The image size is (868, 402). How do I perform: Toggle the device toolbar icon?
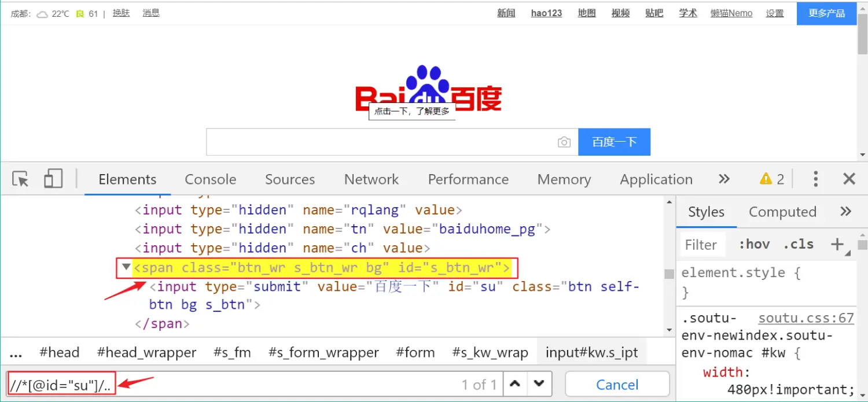(53, 179)
